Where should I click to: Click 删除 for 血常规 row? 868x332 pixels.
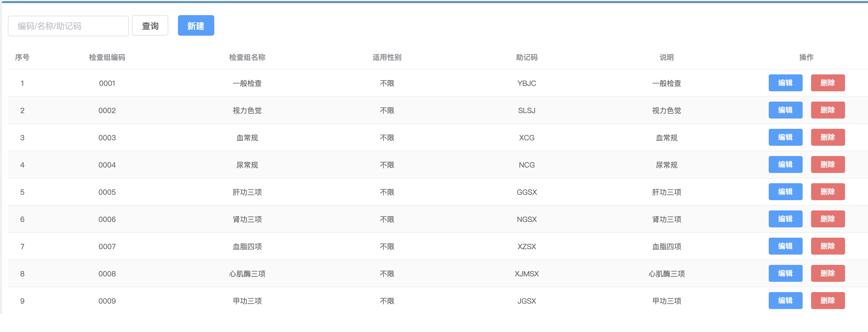(827, 137)
